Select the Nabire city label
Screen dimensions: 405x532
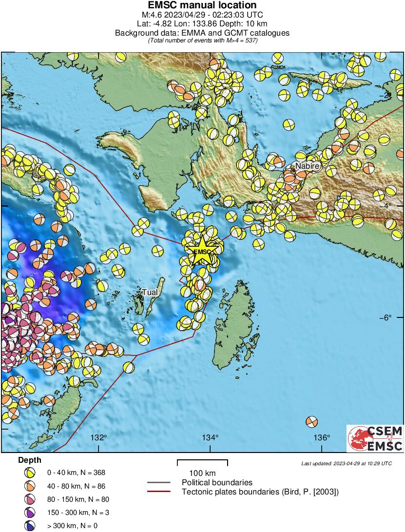(307, 166)
